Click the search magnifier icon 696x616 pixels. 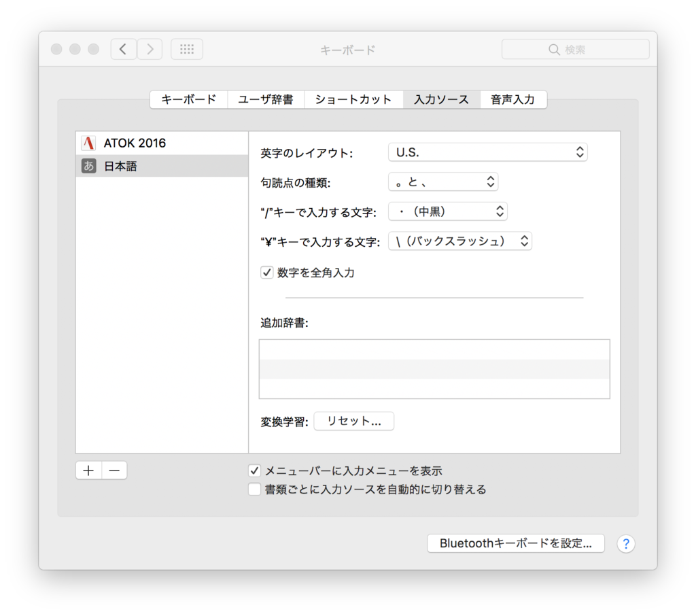pyautogui.click(x=553, y=49)
